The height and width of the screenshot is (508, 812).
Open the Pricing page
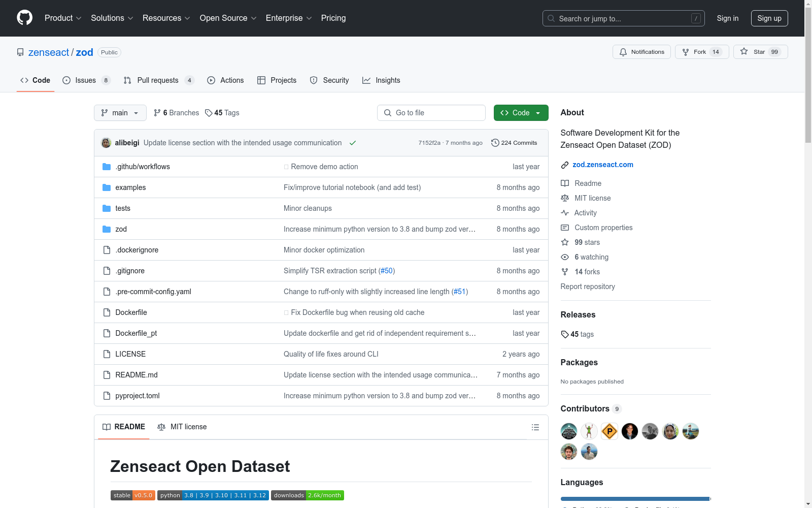tap(333, 18)
